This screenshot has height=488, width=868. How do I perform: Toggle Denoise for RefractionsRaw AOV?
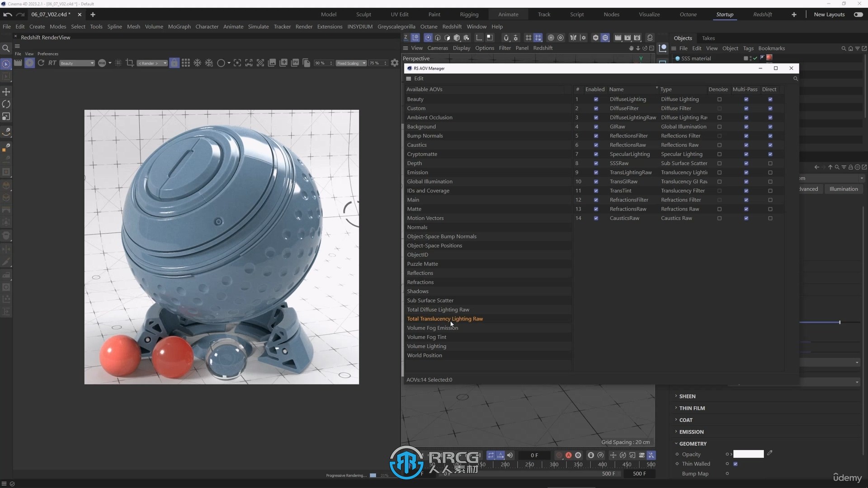[719, 209]
